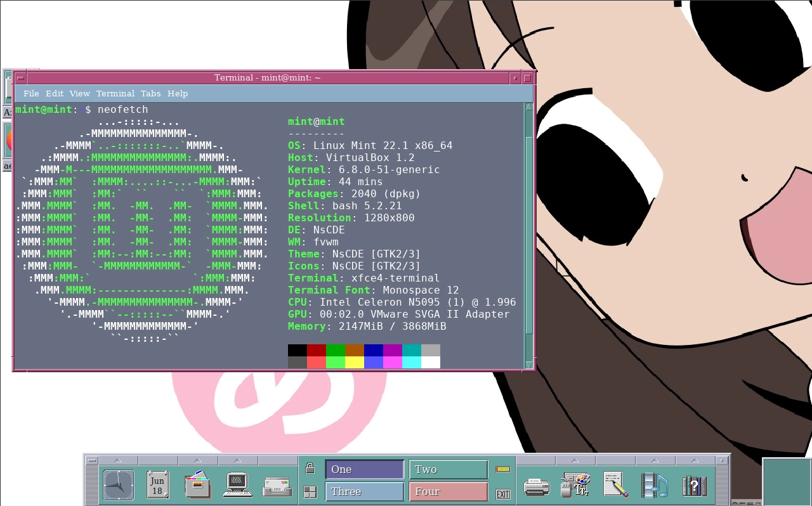
Task: Click the workspace pager grid icon
Action: tap(310, 492)
